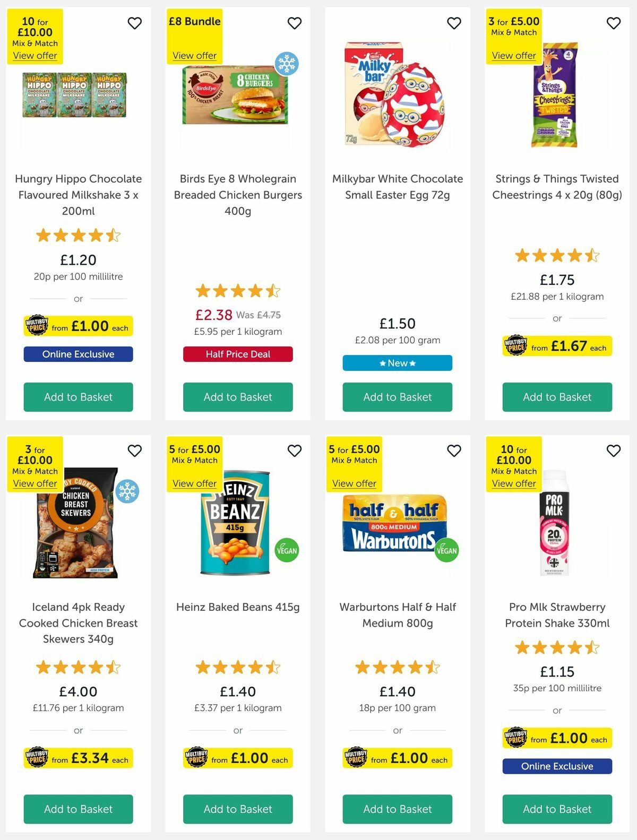Click the New badge on Milkybar Easter Egg

point(397,363)
